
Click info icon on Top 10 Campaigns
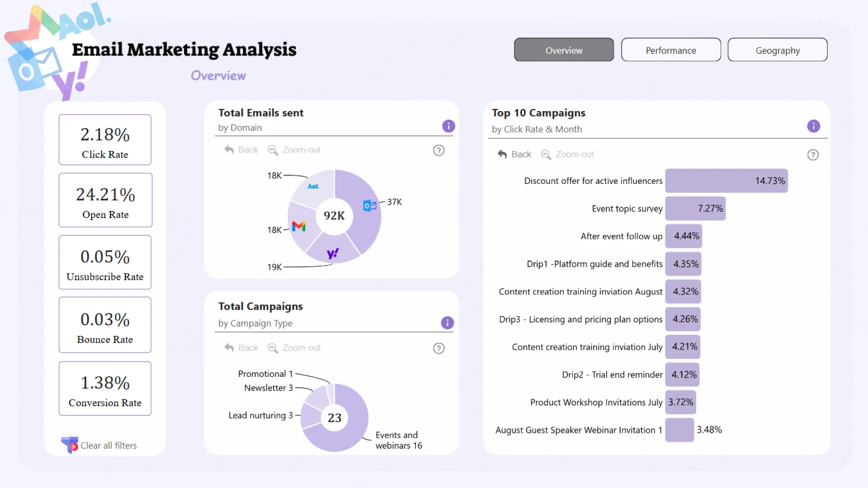(813, 126)
